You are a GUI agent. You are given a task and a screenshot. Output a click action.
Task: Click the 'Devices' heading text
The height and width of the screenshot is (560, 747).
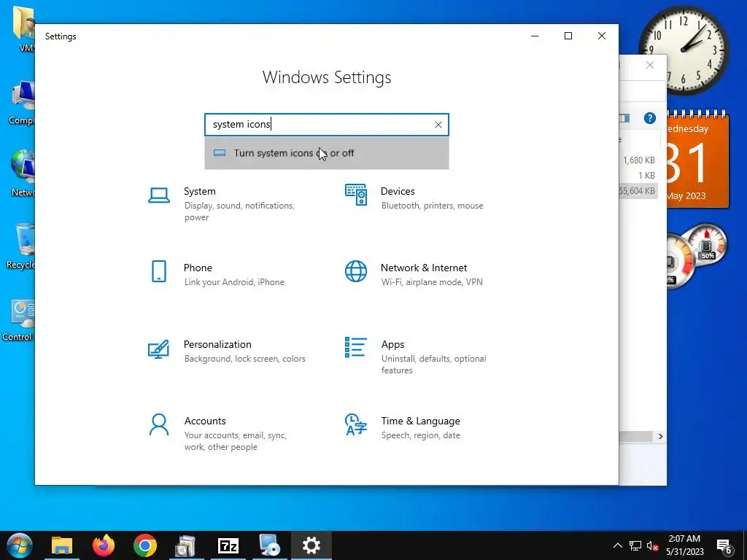tap(398, 192)
